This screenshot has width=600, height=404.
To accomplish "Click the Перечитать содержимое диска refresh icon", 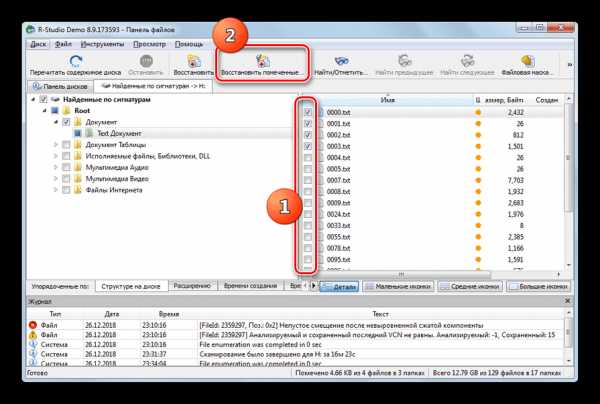I will (76, 61).
